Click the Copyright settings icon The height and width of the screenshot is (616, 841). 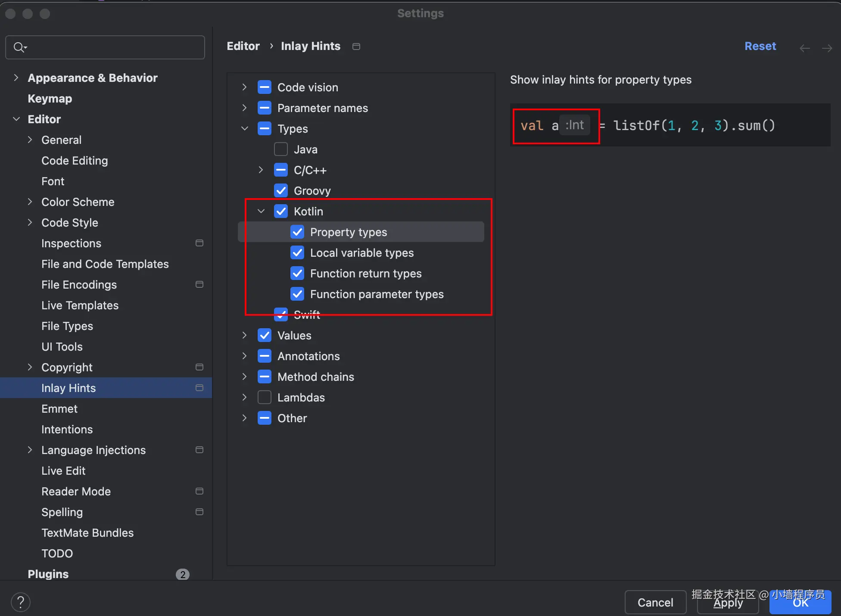pos(199,367)
